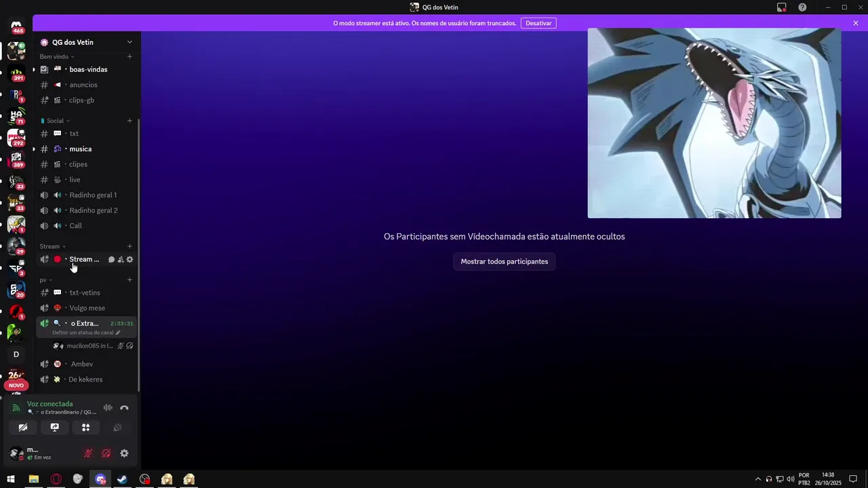Screen dimensions: 868x488
Task: Add channel to Social category
Action: (130, 121)
